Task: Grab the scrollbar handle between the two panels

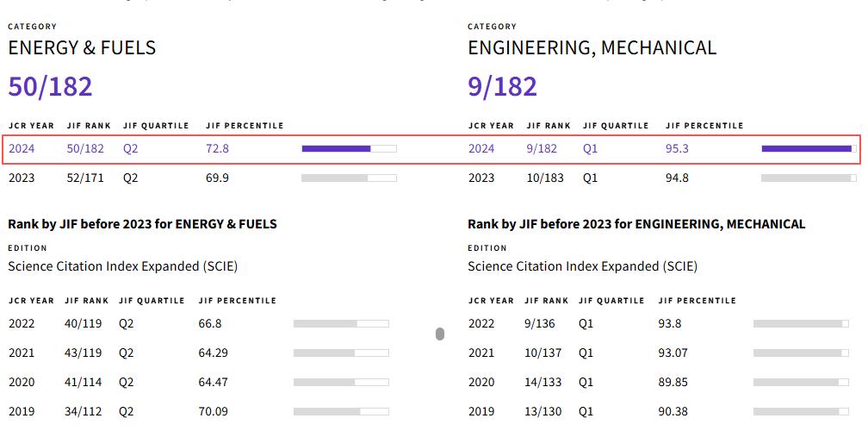Action: click(440, 334)
